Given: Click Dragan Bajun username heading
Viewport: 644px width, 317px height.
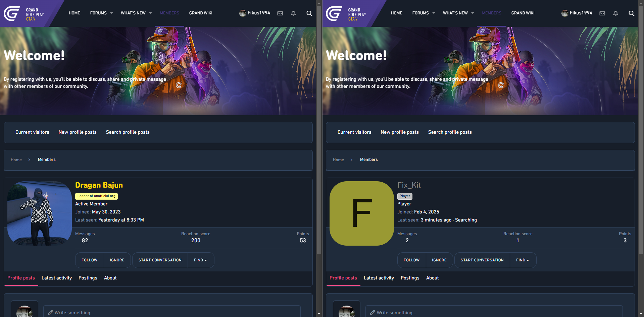Looking at the screenshot, I should tap(99, 185).
